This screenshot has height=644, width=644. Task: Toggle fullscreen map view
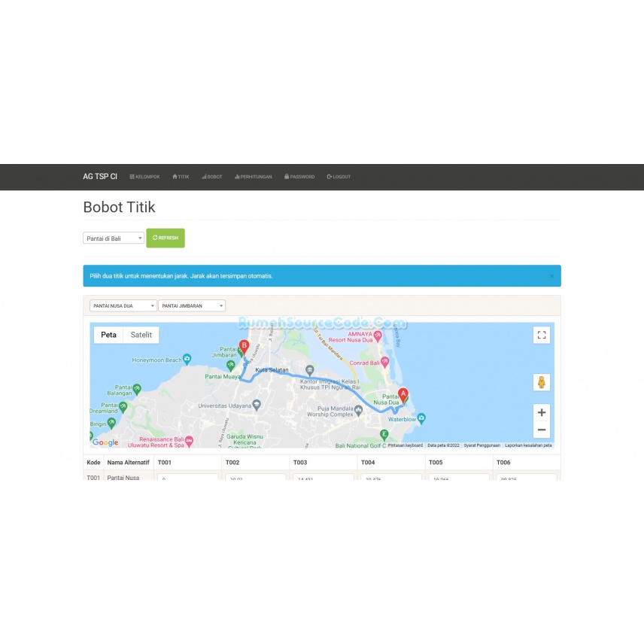(x=542, y=335)
